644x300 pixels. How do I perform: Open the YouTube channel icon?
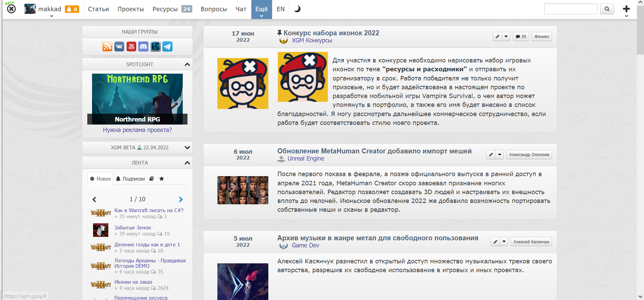[131, 46]
